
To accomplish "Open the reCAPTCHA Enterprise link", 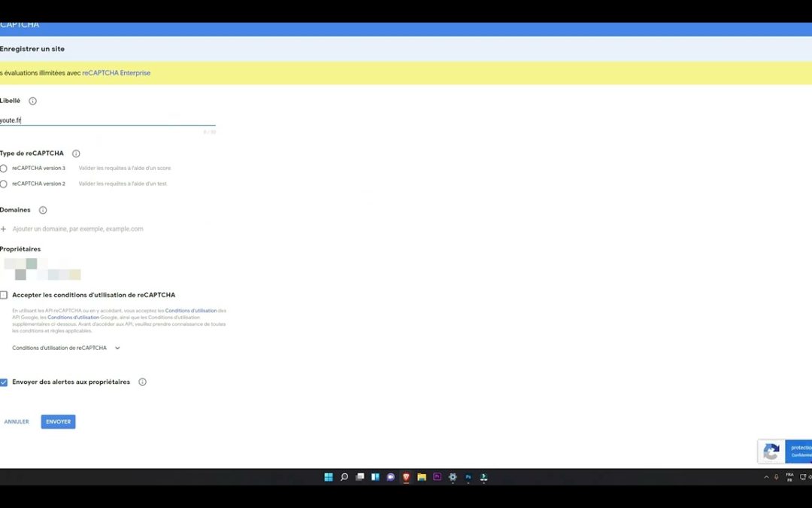I will [x=116, y=73].
